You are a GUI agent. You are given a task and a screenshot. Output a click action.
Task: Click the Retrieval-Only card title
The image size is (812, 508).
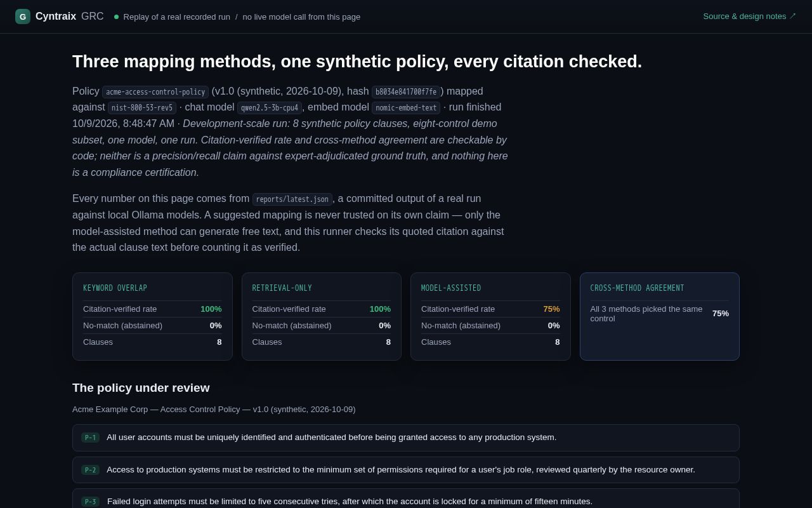click(x=282, y=288)
